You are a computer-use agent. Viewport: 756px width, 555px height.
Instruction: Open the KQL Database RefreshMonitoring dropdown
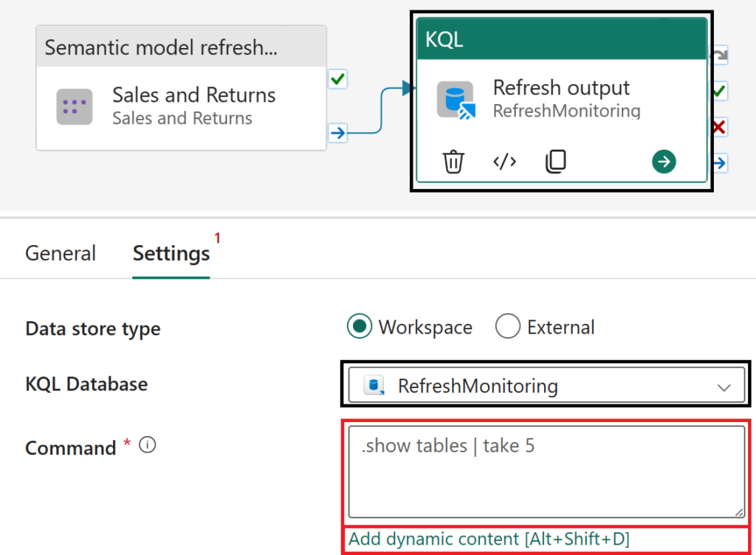click(546, 386)
